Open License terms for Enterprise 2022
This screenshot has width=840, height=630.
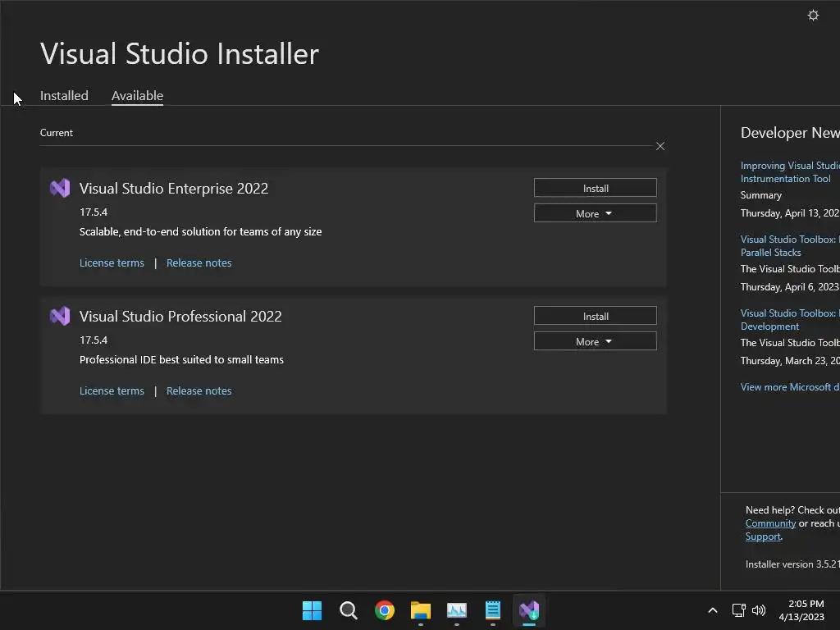[x=112, y=263]
